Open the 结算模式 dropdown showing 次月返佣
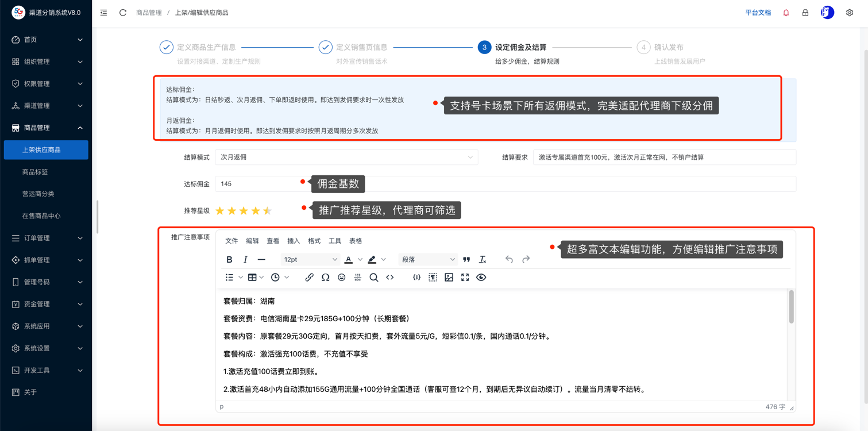This screenshot has height=431, width=868. [x=346, y=157]
